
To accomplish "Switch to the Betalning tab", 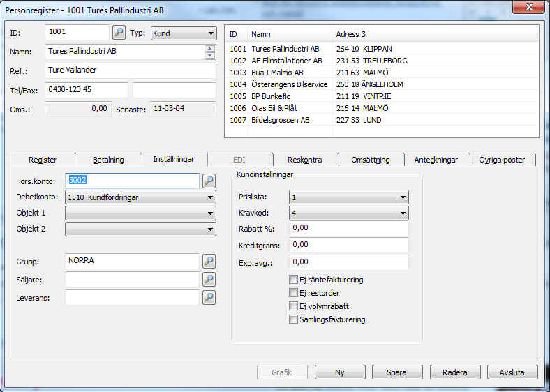I will coord(107,160).
